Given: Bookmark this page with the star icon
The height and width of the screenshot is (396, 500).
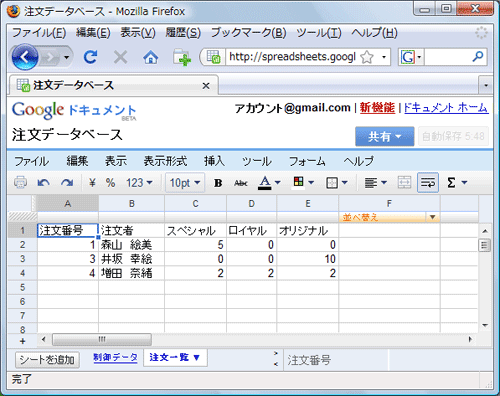Looking at the screenshot, I should click(367, 57).
